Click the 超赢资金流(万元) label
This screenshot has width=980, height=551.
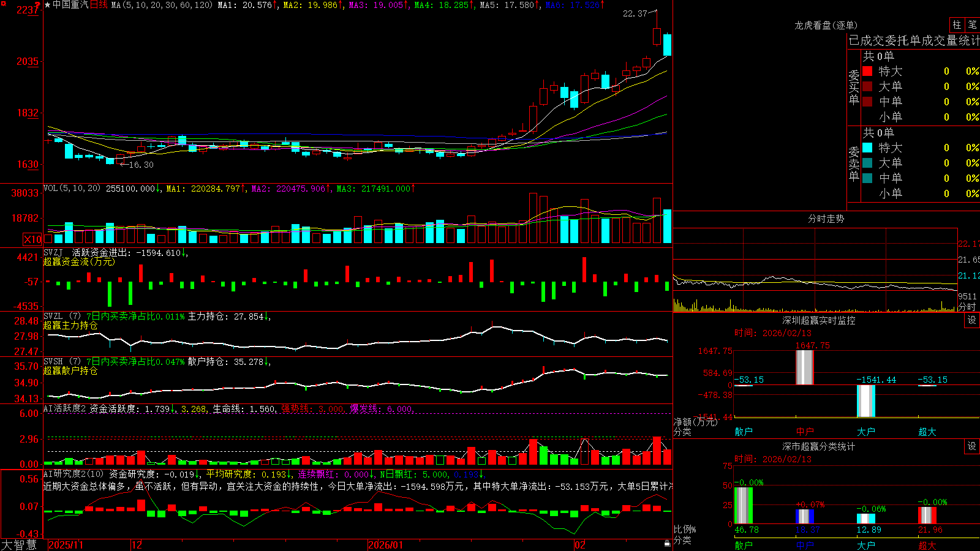point(79,261)
